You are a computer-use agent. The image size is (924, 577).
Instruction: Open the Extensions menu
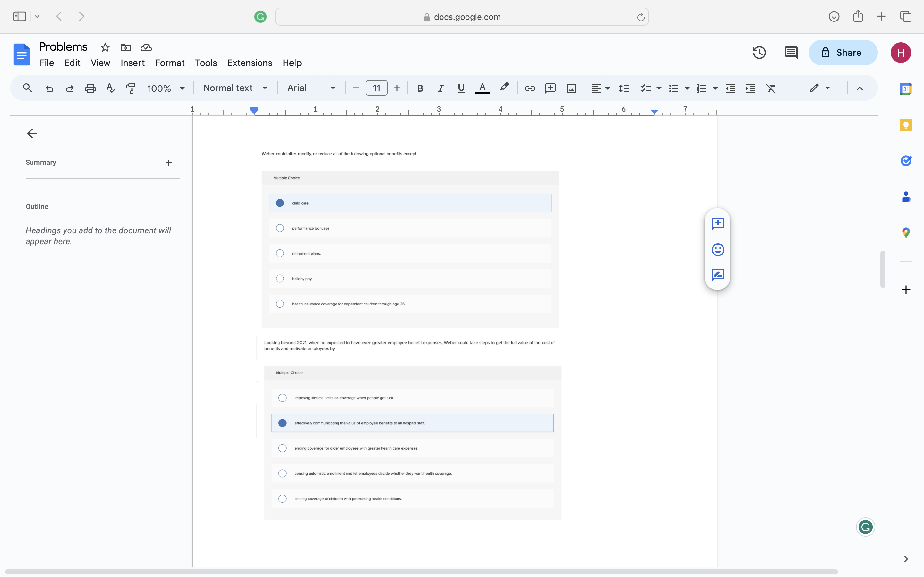(250, 63)
